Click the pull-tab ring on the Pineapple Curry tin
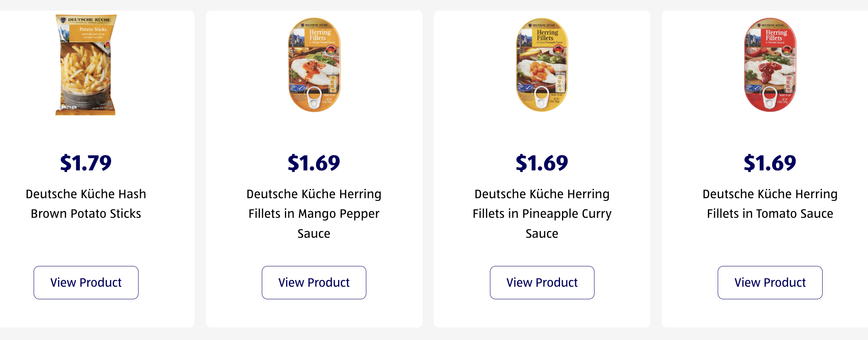The width and height of the screenshot is (868, 340). point(542,101)
